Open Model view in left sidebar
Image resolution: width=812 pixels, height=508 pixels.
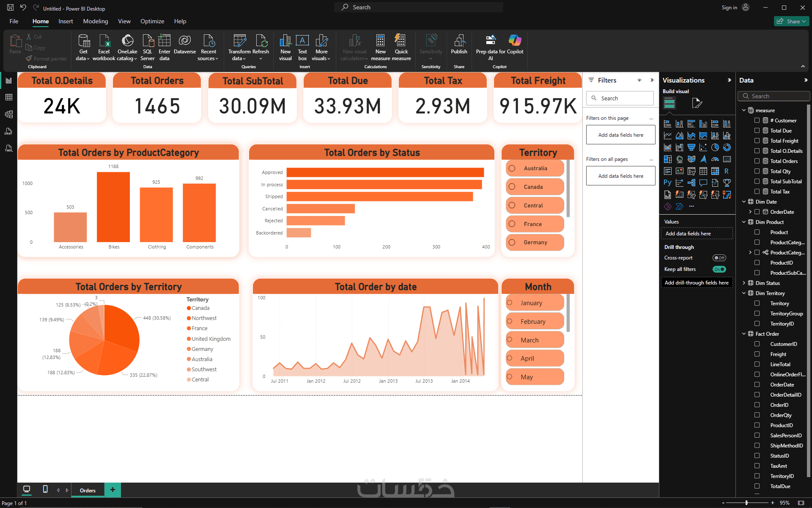point(8,114)
